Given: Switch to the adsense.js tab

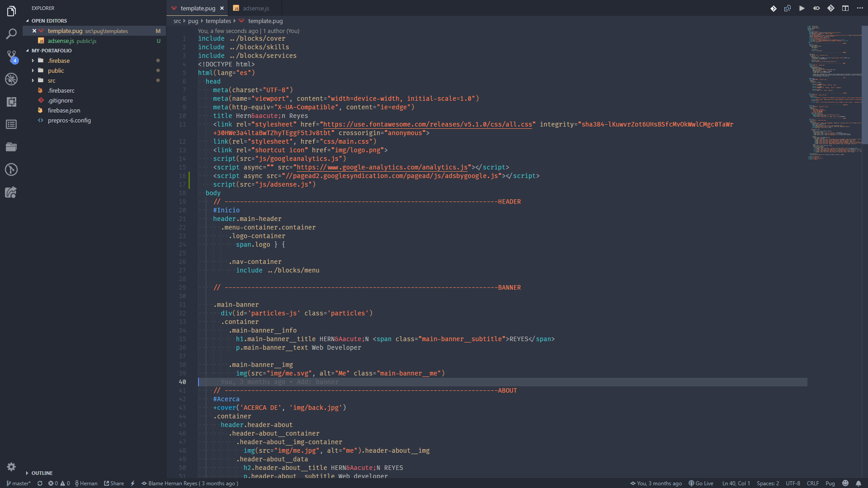Looking at the screenshot, I should pos(255,8).
